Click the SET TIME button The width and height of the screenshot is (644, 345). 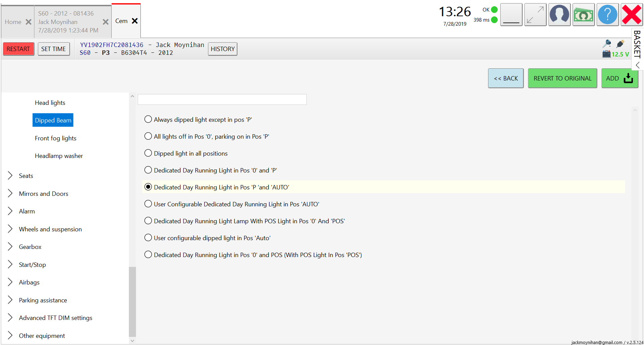(54, 49)
